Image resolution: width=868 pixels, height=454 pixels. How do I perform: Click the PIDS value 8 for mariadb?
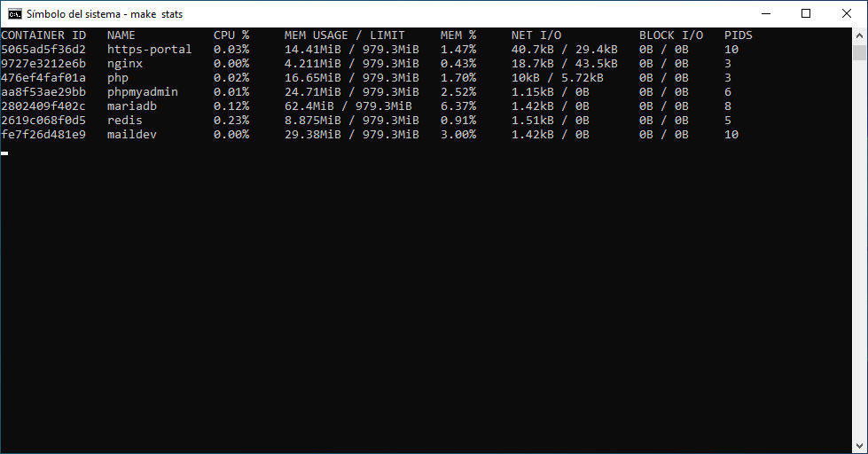click(x=728, y=106)
